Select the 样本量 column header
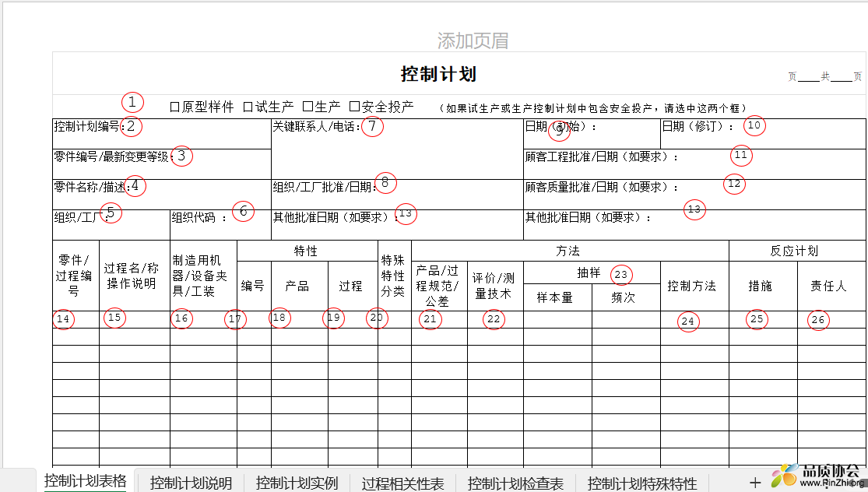 coord(557,297)
